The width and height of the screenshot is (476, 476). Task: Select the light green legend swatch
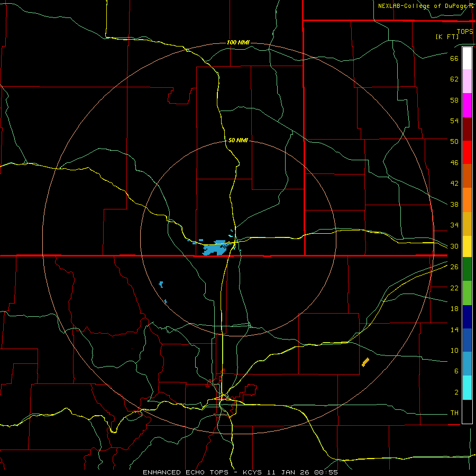click(467, 293)
